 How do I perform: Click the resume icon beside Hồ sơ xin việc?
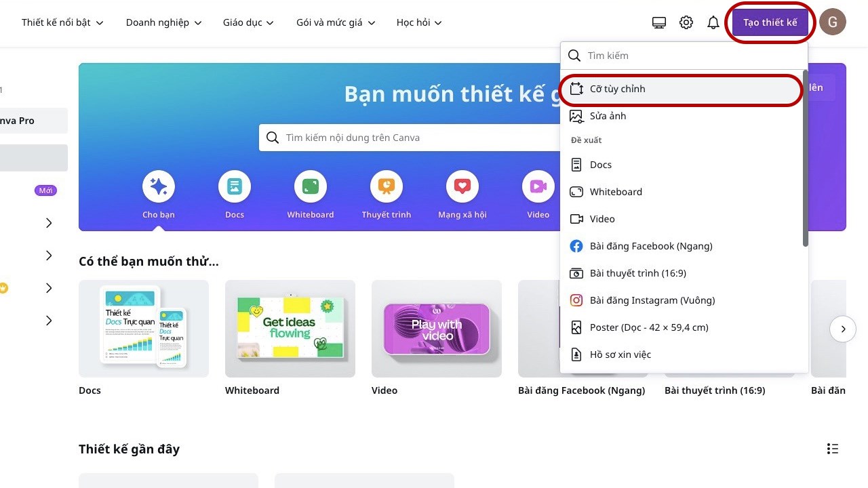coord(576,354)
